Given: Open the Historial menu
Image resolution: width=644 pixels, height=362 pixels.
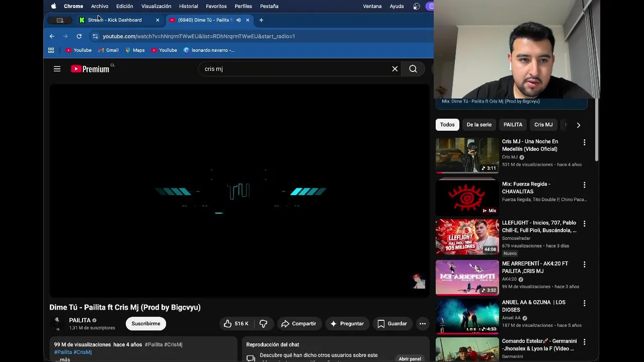Looking at the screenshot, I should [189, 6].
